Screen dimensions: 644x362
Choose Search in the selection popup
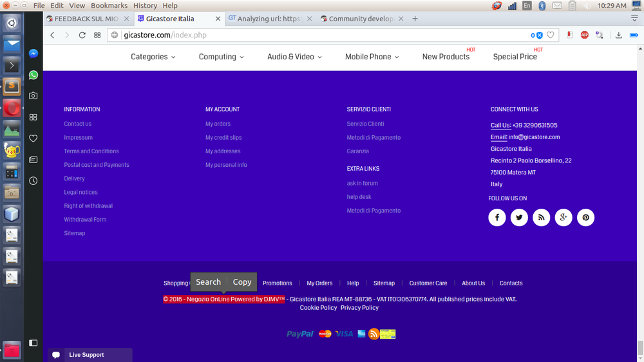208,282
